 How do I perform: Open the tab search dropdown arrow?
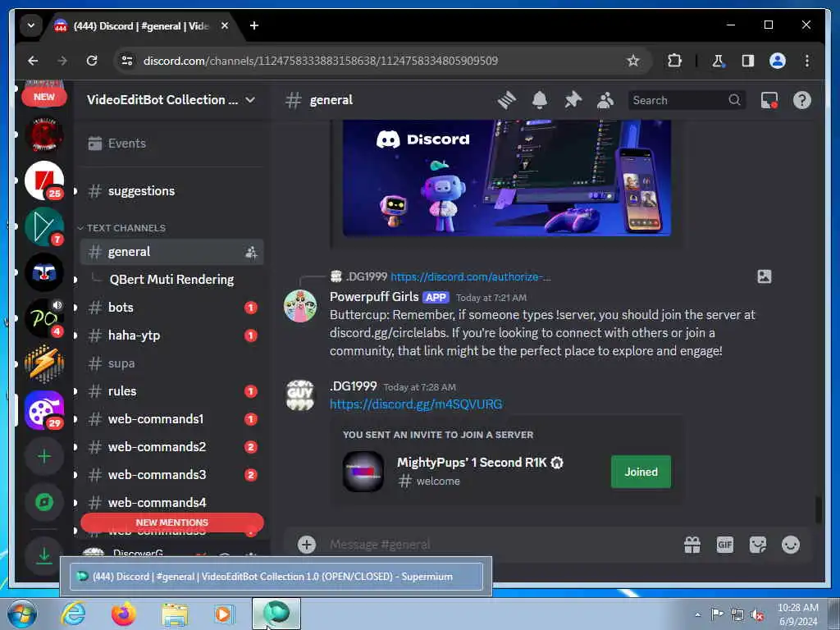coord(31,25)
